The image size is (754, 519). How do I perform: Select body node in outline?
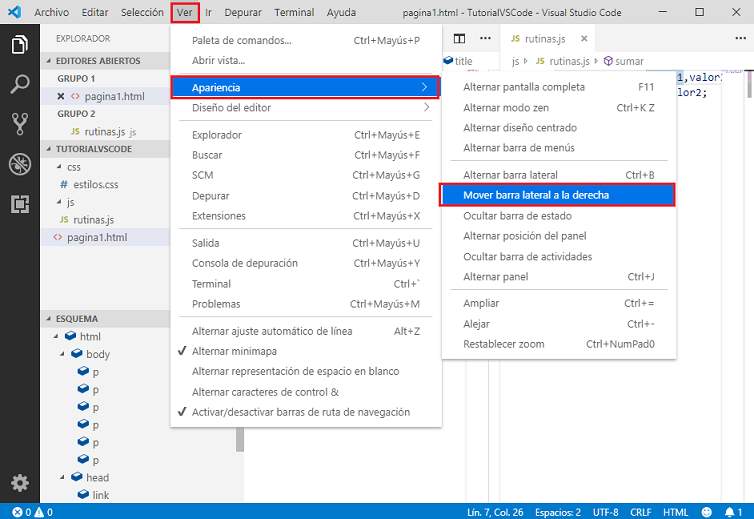(x=98, y=354)
